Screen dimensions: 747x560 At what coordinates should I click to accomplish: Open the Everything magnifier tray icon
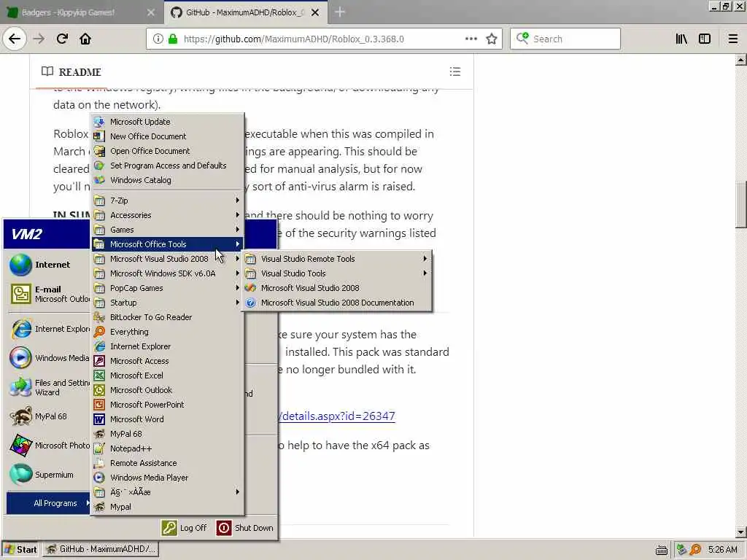click(695, 550)
